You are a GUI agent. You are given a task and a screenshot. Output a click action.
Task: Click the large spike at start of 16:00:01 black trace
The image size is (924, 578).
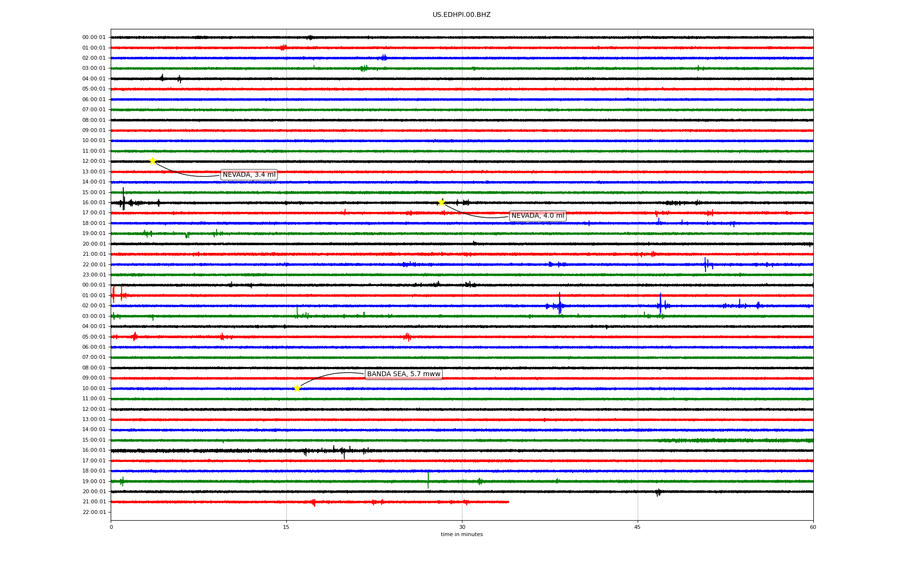tap(123, 198)
